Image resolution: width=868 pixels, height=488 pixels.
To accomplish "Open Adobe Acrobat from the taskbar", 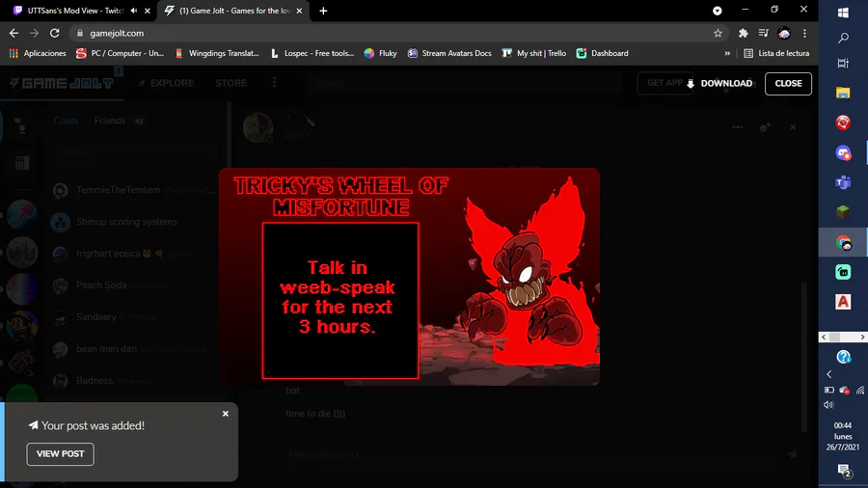I will pyautogui.click(x=843, y=302).
